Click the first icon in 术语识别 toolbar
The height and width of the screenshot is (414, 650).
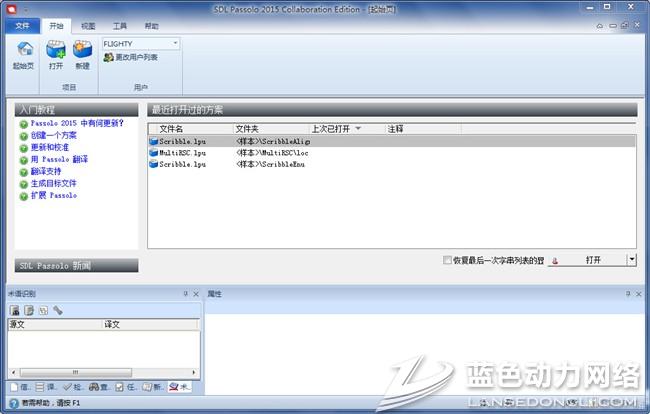click(15, 311)
